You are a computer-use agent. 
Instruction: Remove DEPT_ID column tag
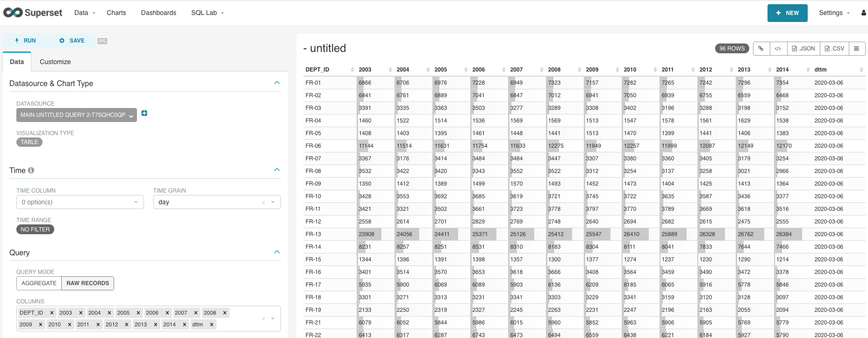pos(51,313)
